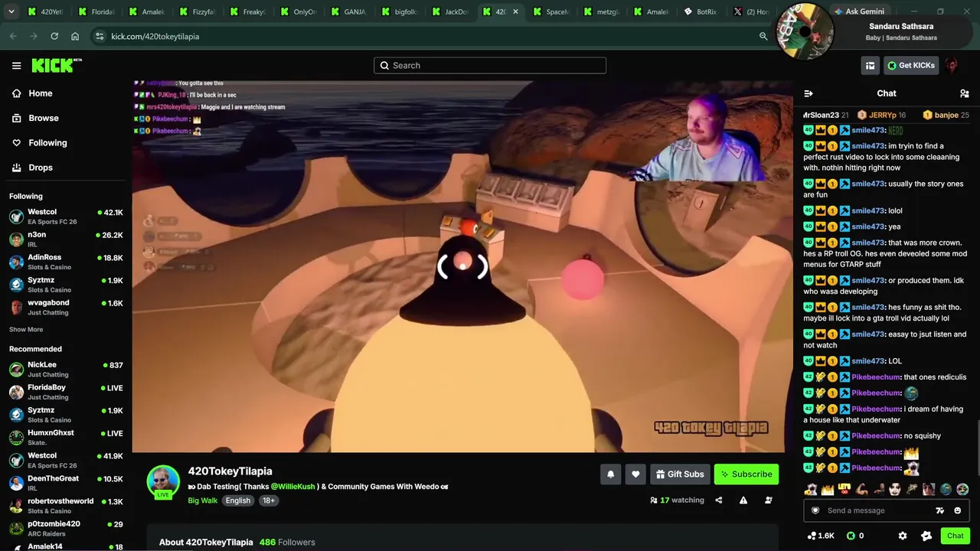Image resolution: width=980 pixels, height=551 pixels.
Task: Report the stream with warning icon
Action: 743,500
